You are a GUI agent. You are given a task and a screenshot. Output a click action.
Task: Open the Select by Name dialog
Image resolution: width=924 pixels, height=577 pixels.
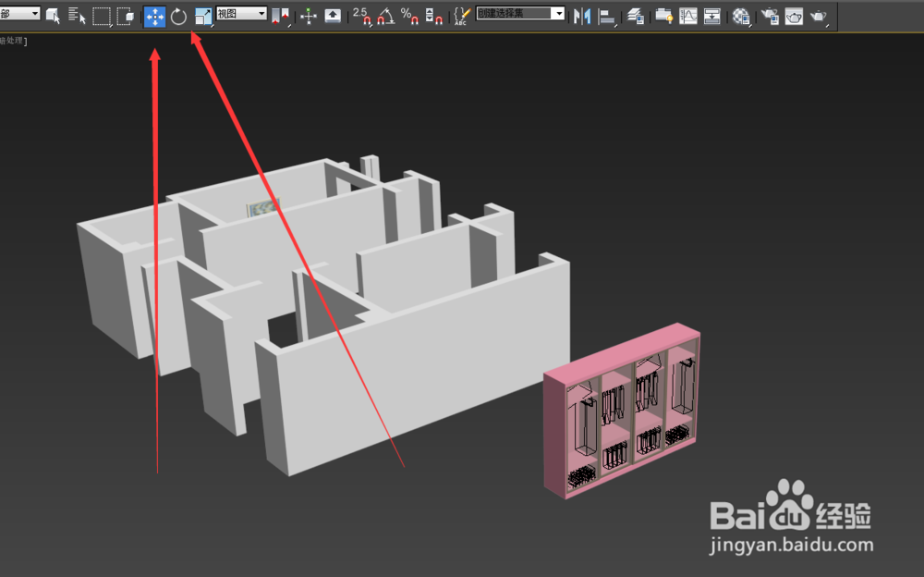pos(77,16)
